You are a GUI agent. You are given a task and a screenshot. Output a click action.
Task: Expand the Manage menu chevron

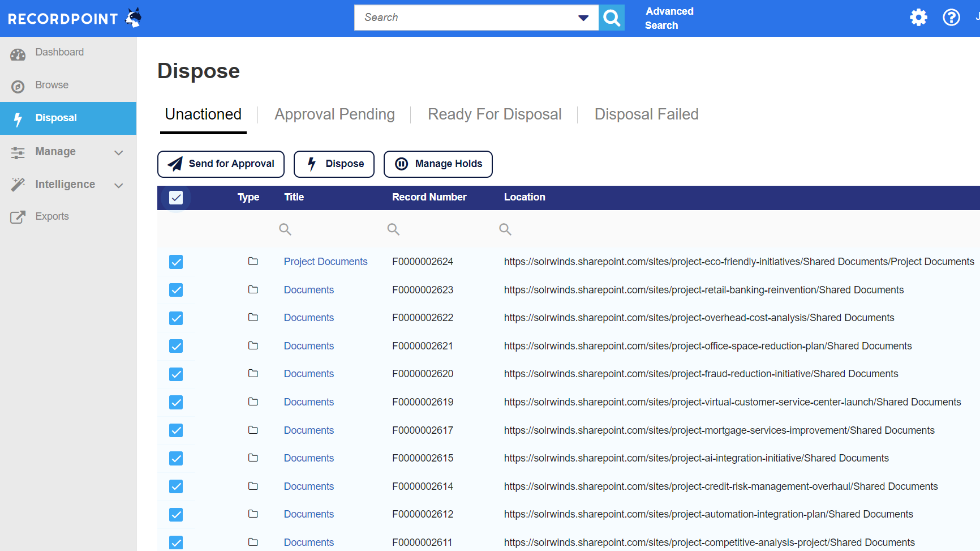[x=119, y=152]
